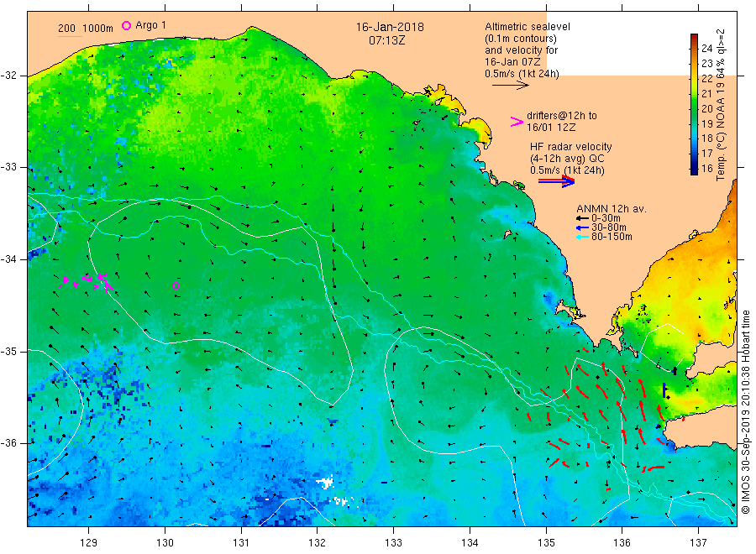Click the drifters@12h to legend text
This screenshot has width=756, height=554.
tap(562, 116)
